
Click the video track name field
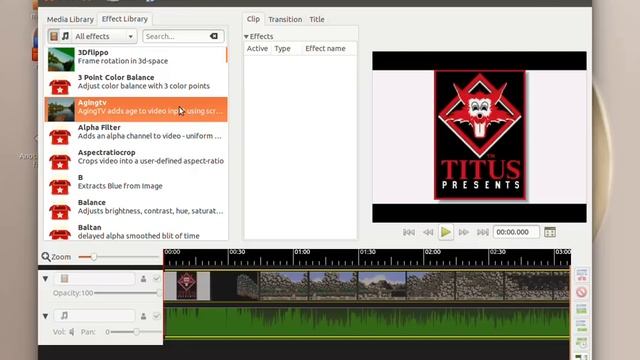click(95, 279)
